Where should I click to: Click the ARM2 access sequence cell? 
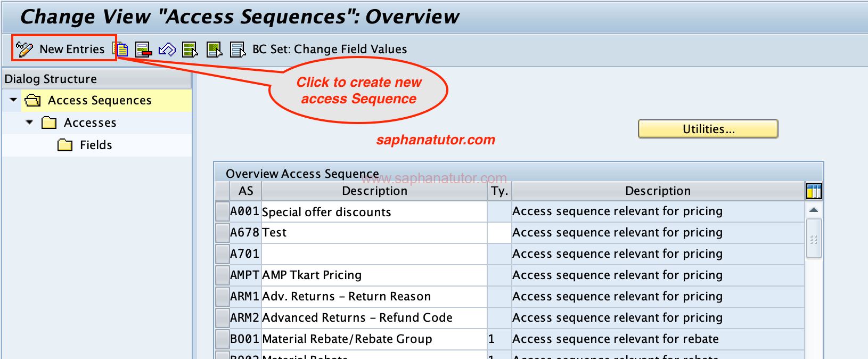tap(245, 318)
